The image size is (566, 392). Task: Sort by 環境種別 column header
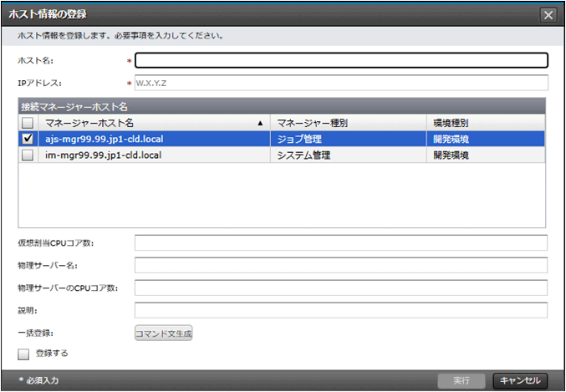coord(486,123)
